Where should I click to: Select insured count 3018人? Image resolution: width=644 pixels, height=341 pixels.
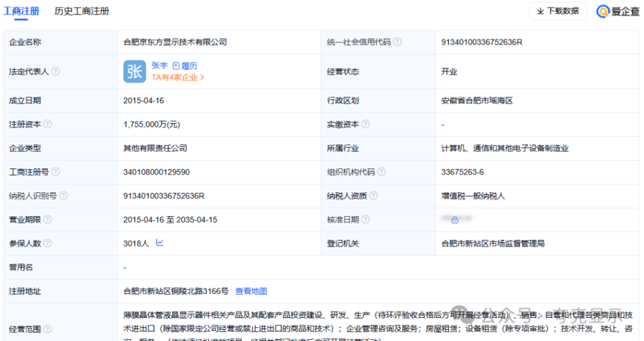tap(136, 243)
